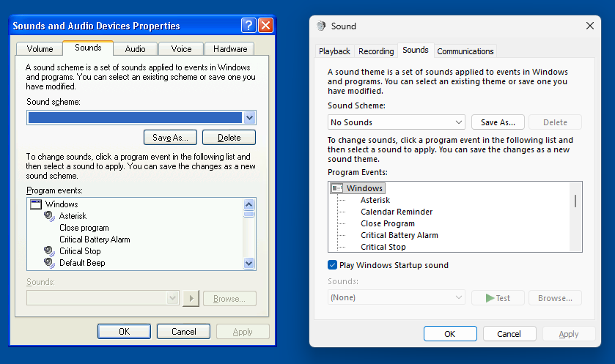Toggle Play Windows Startup sound checkbox
The height and width of the screenshot is (364, 615).
click(x=333, y=265)
